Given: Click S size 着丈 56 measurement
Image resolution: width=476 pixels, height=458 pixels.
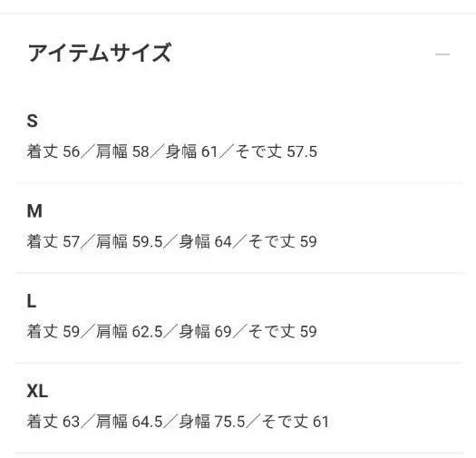Looking at the screenshot, I should pyautogui.click(x=53, y=151).
